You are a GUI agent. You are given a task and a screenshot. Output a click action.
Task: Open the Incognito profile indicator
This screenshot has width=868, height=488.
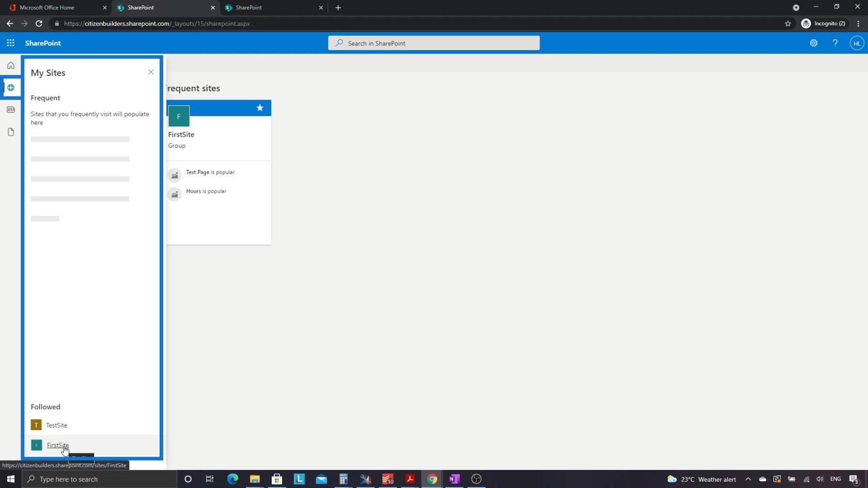coord(824,24)
